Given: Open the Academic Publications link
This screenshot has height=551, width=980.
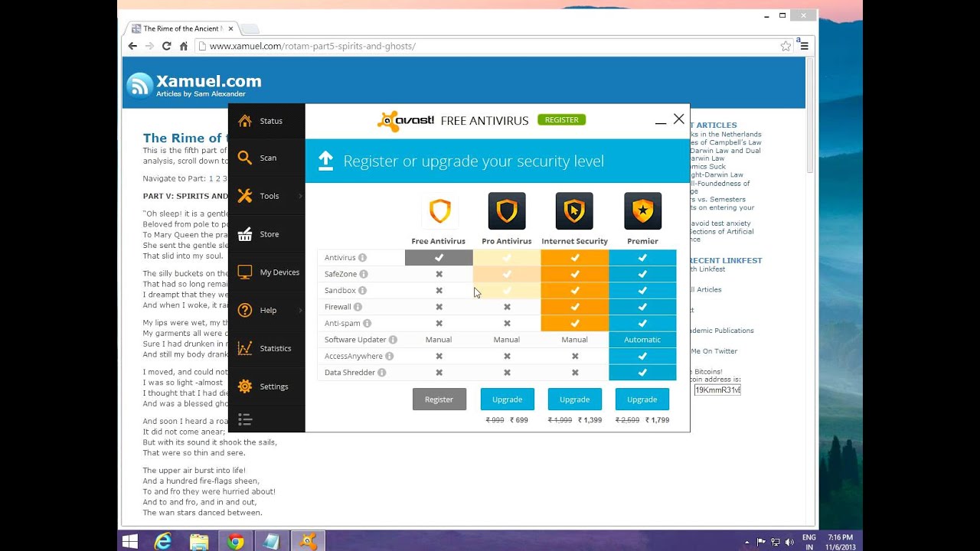Looking at the screenshot, I should coord(721,331).
